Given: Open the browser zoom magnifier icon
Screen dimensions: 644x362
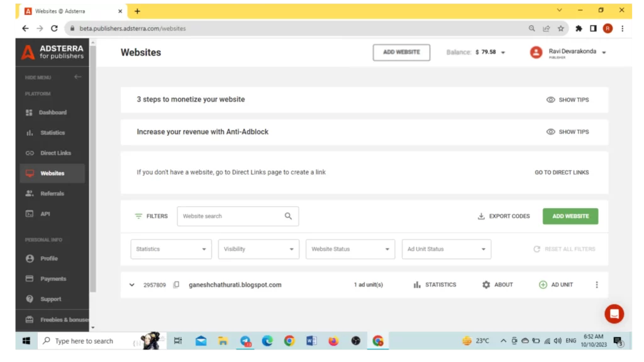Looking at the screenshot, I should (532, 28).
